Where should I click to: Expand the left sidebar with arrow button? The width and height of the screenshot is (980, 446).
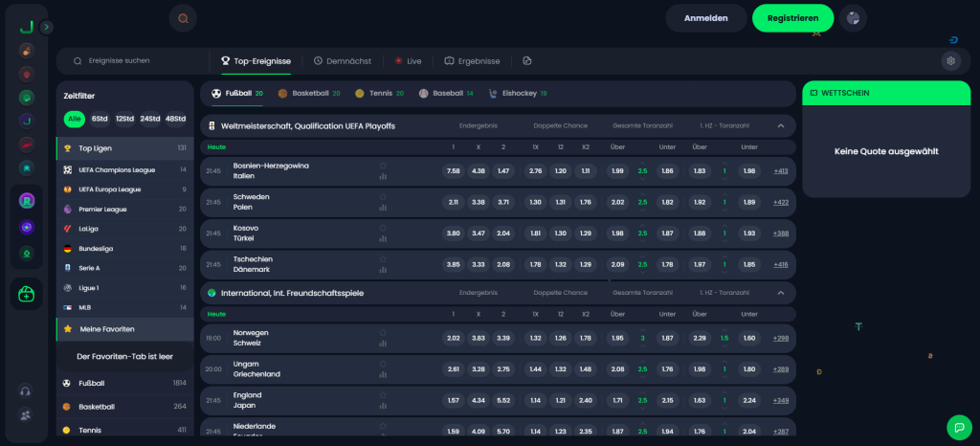pyautogui.click(x=47, y=27)
